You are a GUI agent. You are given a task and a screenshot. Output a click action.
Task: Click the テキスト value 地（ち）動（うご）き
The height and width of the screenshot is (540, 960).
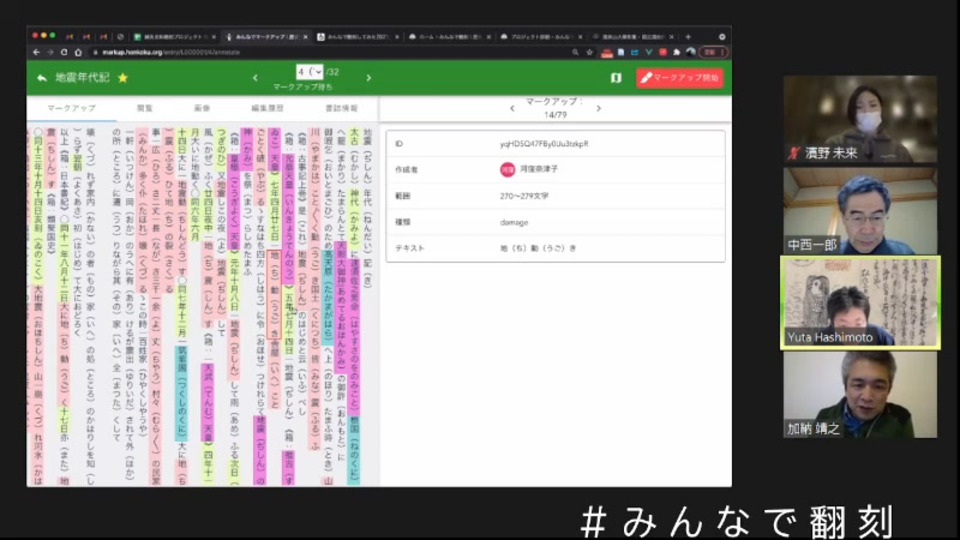(538, 248)
